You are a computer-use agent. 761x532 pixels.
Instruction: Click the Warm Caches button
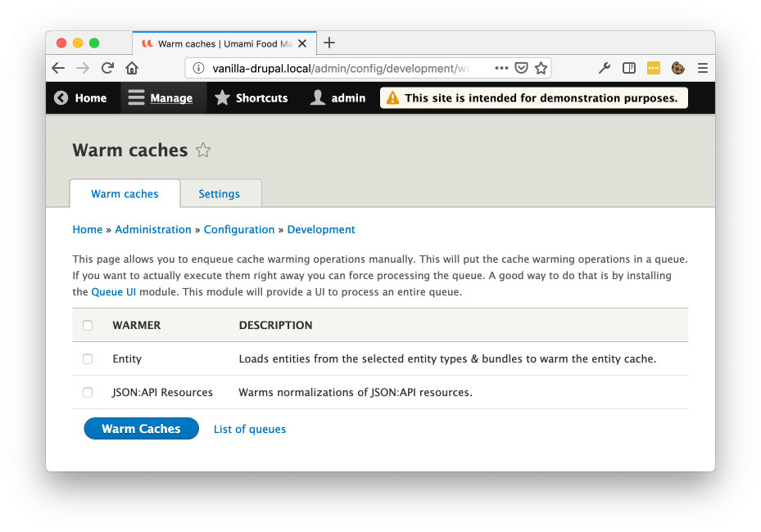pos(141,429)
